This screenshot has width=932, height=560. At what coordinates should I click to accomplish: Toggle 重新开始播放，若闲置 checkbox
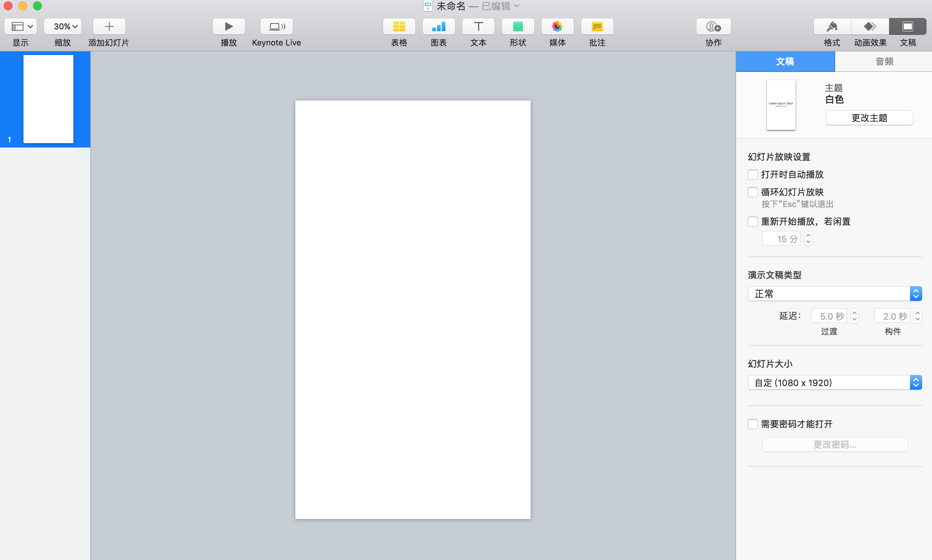753,222
